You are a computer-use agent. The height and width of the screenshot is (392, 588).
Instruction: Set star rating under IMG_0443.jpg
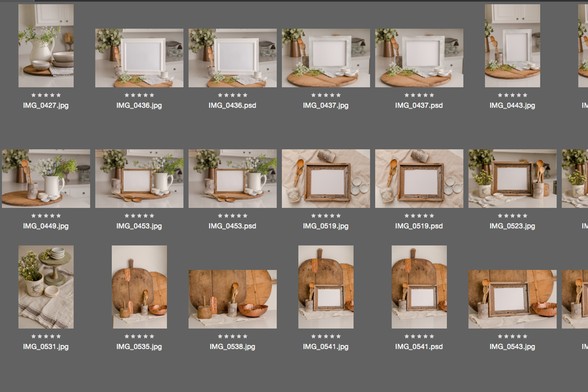pyautogui.click(x=513, y=95)
